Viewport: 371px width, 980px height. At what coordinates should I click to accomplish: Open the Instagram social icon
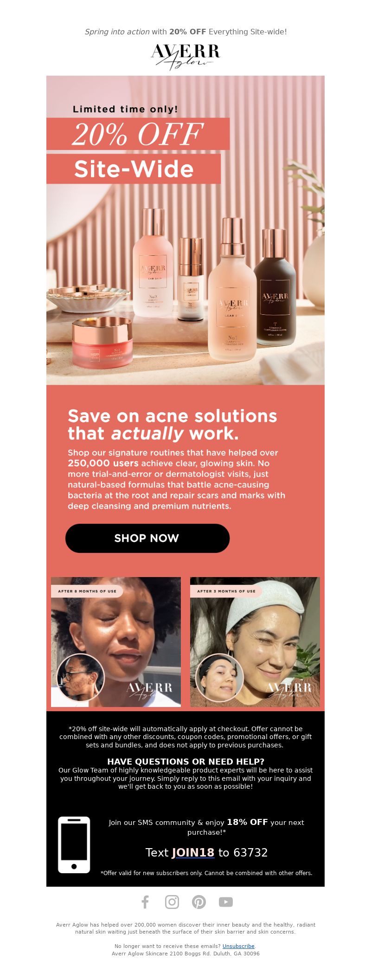172,902
